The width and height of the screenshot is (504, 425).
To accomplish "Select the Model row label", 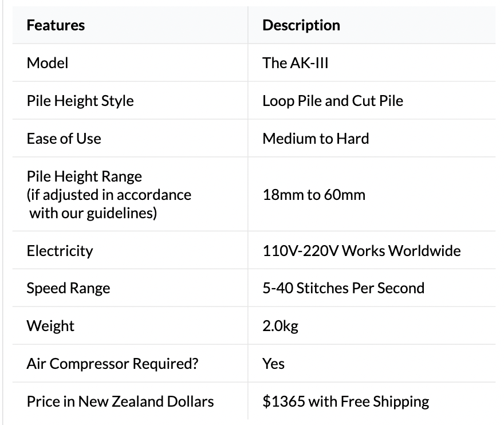I will coord(48,63).
